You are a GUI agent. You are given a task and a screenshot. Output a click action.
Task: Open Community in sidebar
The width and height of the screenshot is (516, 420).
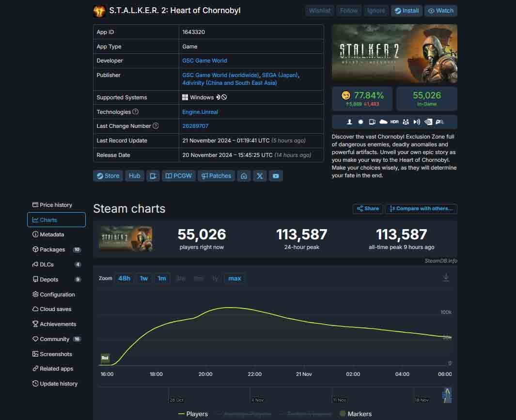tap(56, 339)
